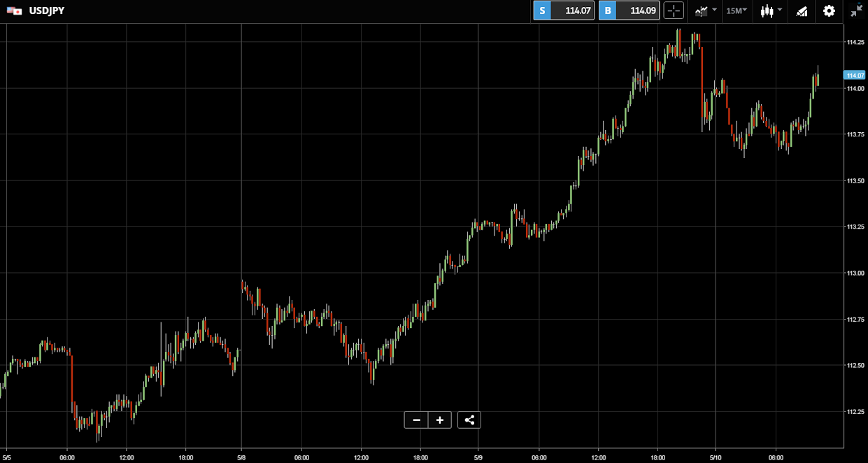The image size is (868, 463).
Task: Click the 5/8 date label
Action: (x=241, y=457)
